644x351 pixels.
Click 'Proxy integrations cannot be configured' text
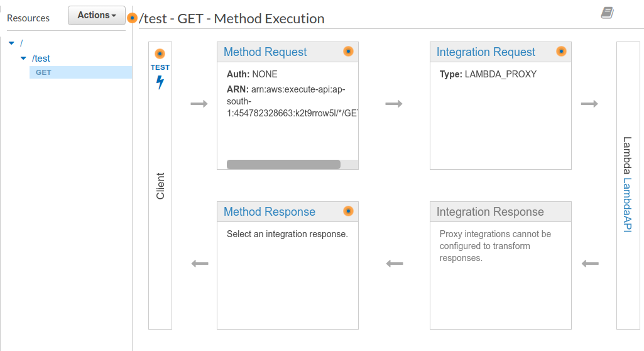(495, 246)
